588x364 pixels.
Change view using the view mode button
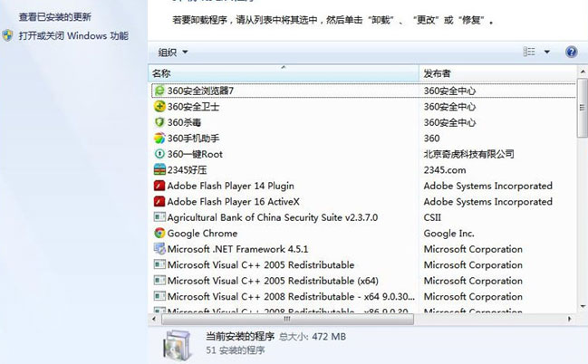coord(530,53)
